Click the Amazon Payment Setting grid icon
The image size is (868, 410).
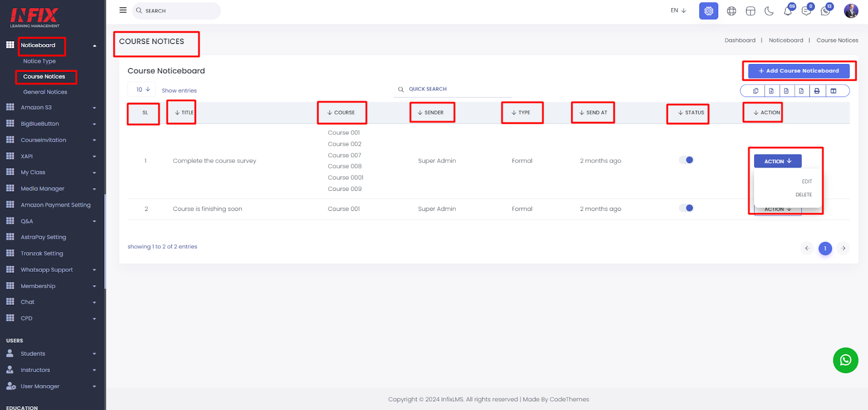[10, 204]
